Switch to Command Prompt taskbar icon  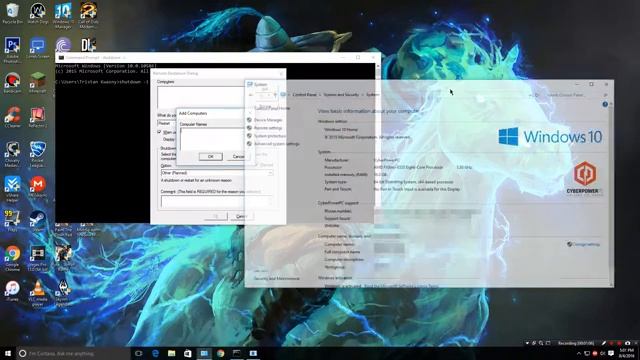pyautogui.click(x=237, y=353)
